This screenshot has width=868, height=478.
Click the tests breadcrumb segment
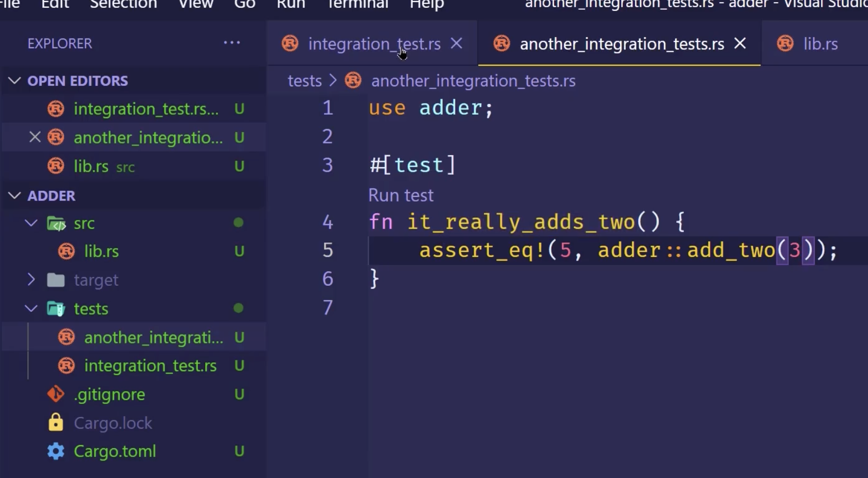[304, 81]
